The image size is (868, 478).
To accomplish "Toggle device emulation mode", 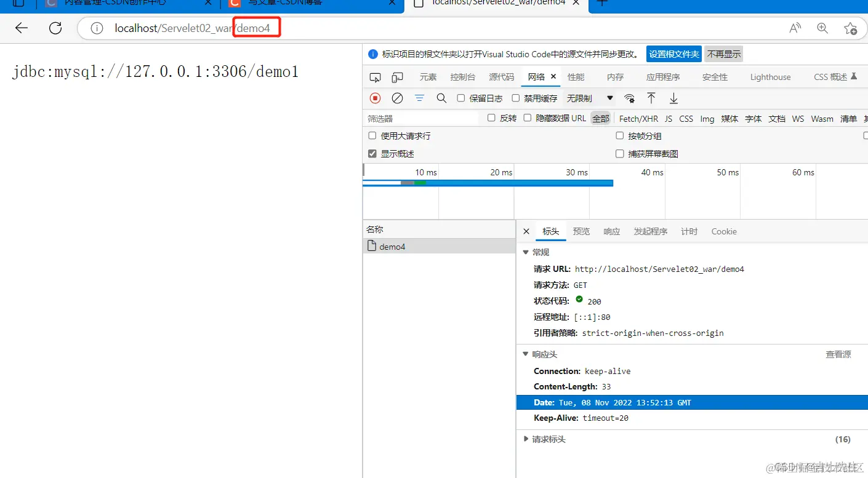I will [398, 77].
